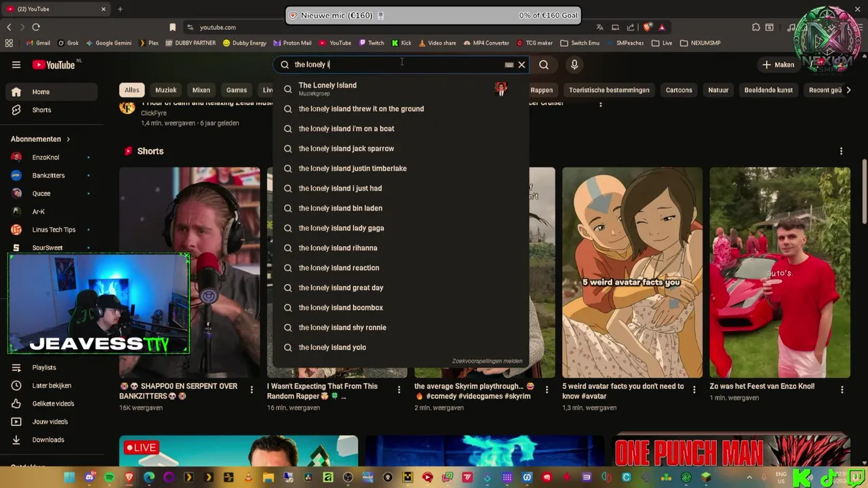Choose suggestion 'shy ronnie'
This screenshot has height=488, width=868.
(400, 327)
